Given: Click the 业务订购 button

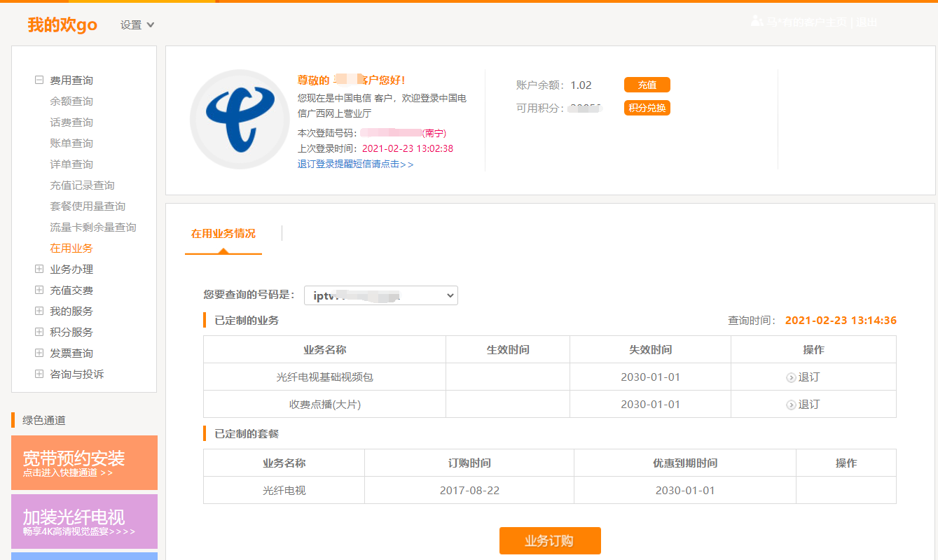Looking at the screenshot, I should pyautogui.click(x=549, y=540).
